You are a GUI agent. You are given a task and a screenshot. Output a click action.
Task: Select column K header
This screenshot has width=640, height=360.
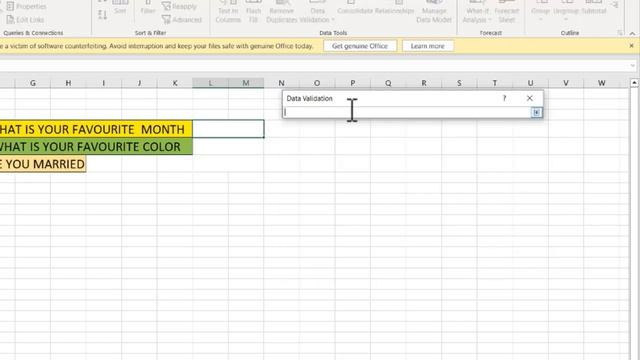click(175, 83)
